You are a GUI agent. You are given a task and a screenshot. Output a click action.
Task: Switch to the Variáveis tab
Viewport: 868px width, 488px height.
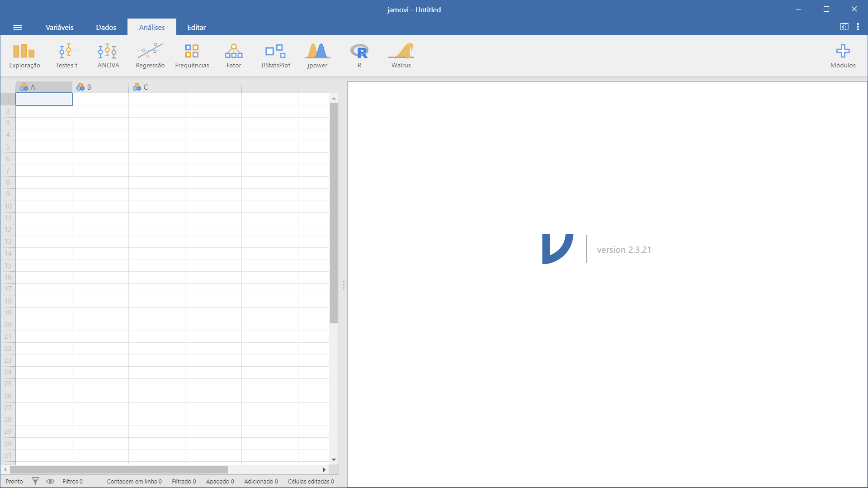tap(59, 27)
